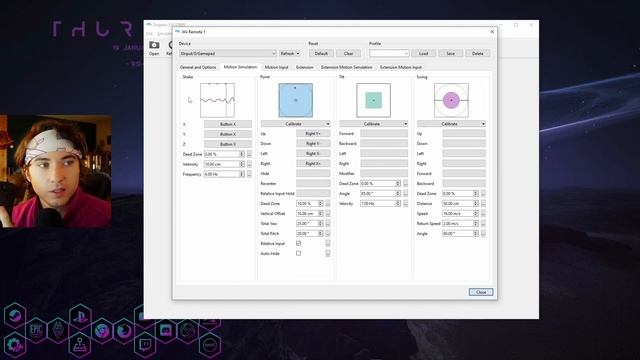Screen dimensions: 640x360
Task: Click the Default reset button
Action: [321, 53]
